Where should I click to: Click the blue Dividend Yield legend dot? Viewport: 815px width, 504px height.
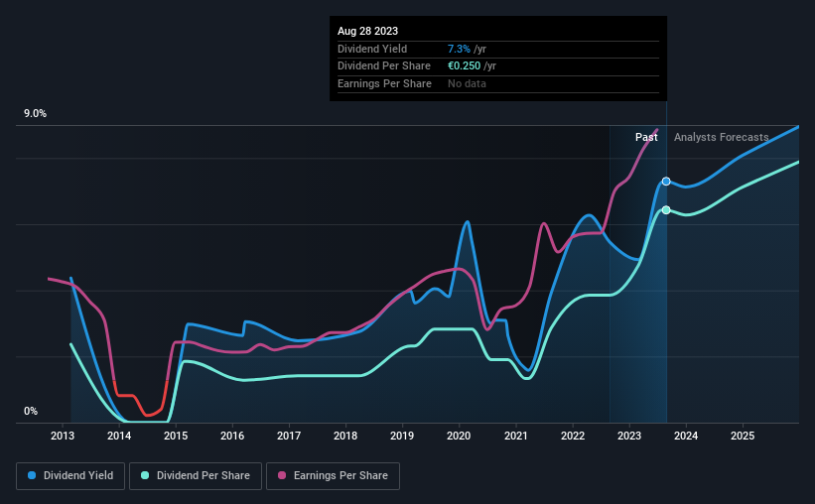click(x=32, y=475)
